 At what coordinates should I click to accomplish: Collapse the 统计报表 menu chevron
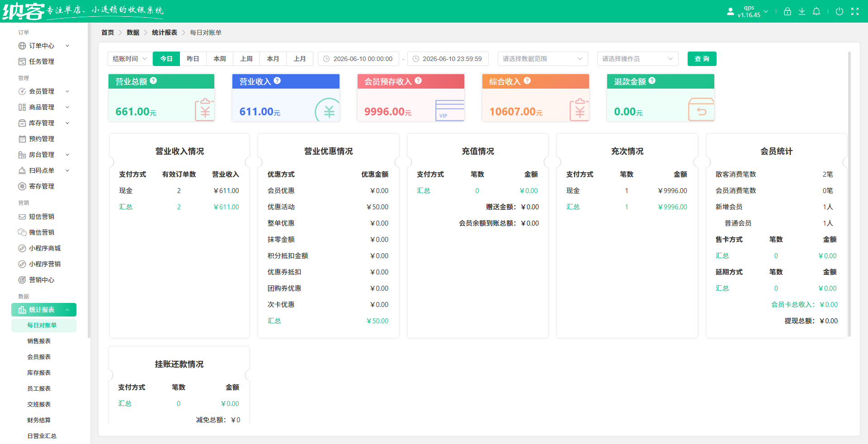click(67, 310)
